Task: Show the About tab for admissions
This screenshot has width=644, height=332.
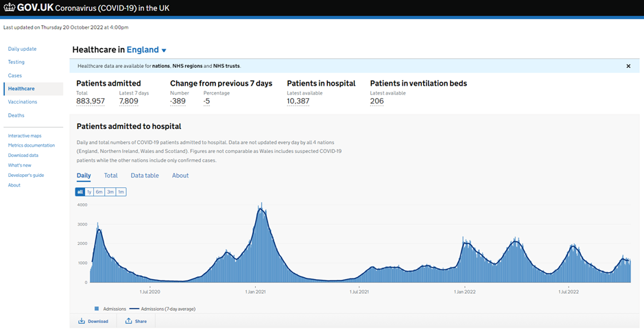Action: coord(180,176)
